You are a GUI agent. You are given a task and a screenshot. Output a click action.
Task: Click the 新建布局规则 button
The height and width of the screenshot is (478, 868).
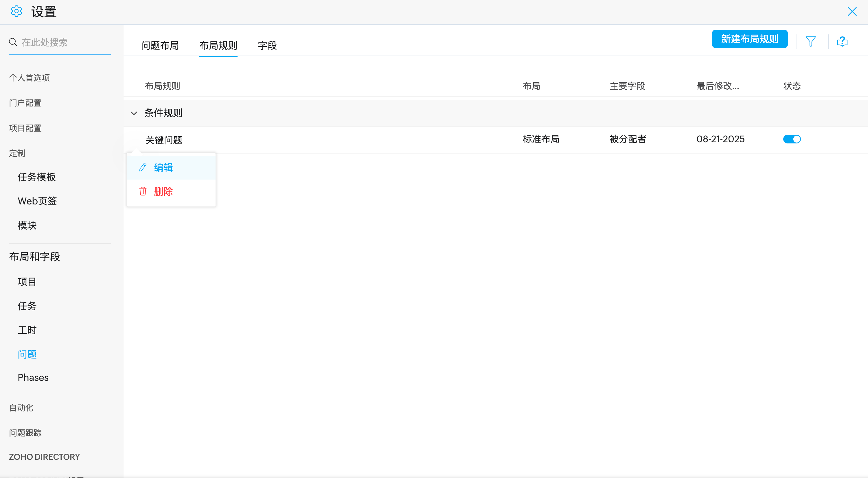[x=749, y=39]
